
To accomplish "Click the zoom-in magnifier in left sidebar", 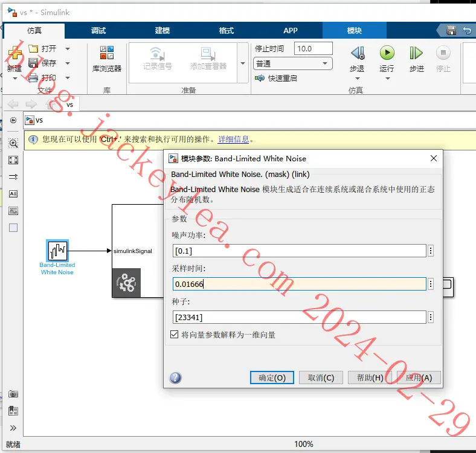I will [13, 143].
